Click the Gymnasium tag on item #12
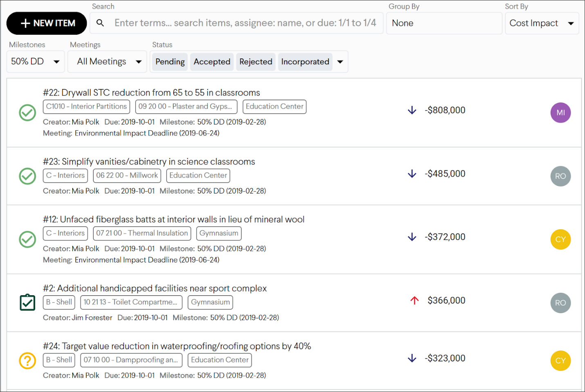This screenshot has height=392, width=585. point(219,233)
